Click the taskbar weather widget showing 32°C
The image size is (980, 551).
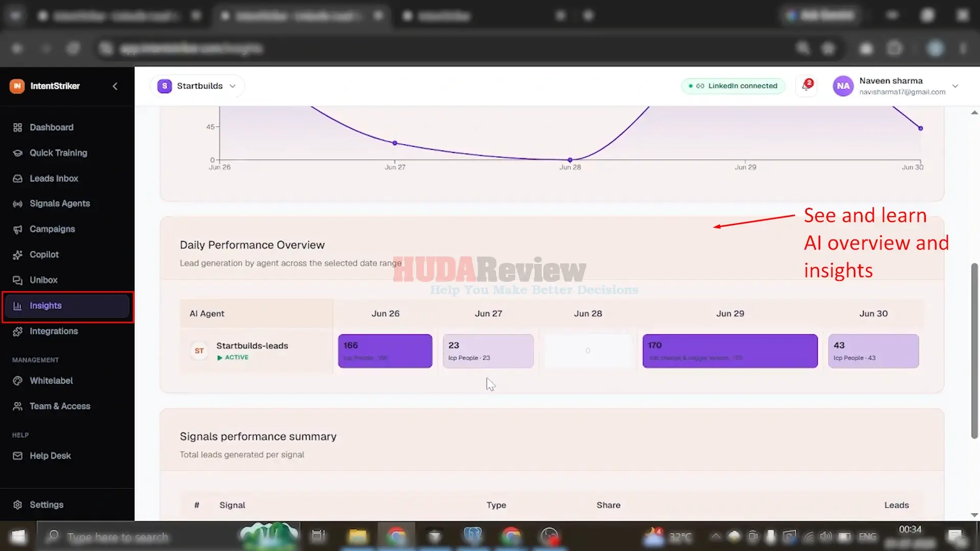(x=668, y=536)
